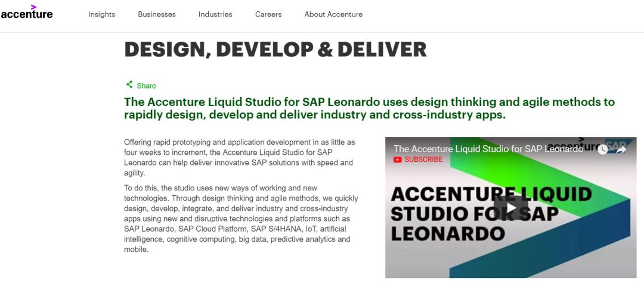Click the paragraph starting 'To do this'
The width and height of the screenshot is (644, 281).
click(x=241, y=218)
